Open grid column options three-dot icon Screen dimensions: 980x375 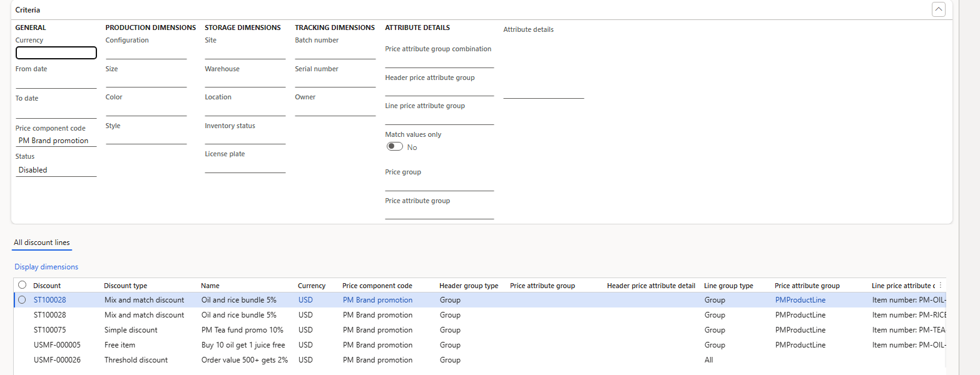pos(941,285)
